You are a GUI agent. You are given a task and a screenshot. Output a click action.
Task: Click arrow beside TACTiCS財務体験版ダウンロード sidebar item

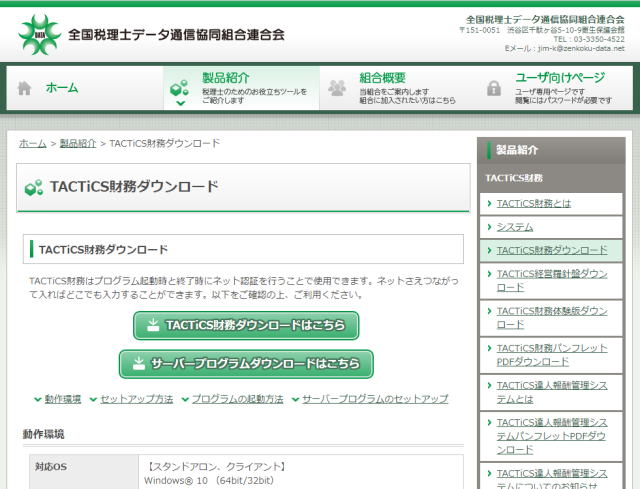click(x=489, y=311)
